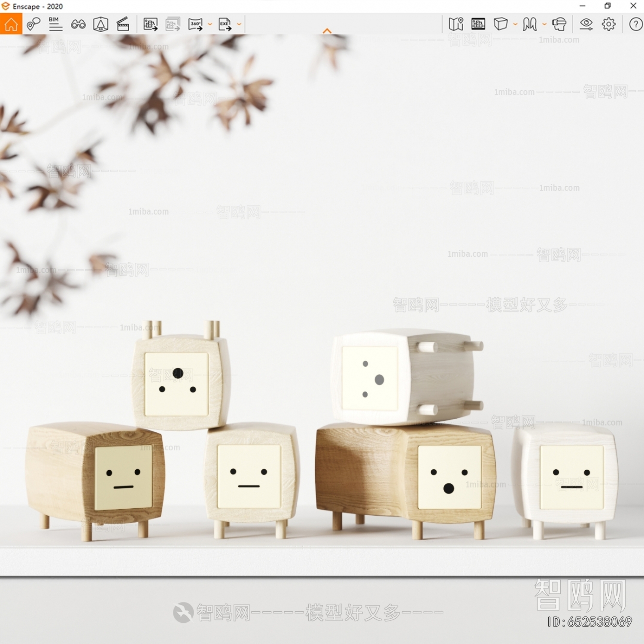Enable the Virtual Reality headset mode
The width and height of the screenshot is (644, 644).
click(x=559, y=24)
